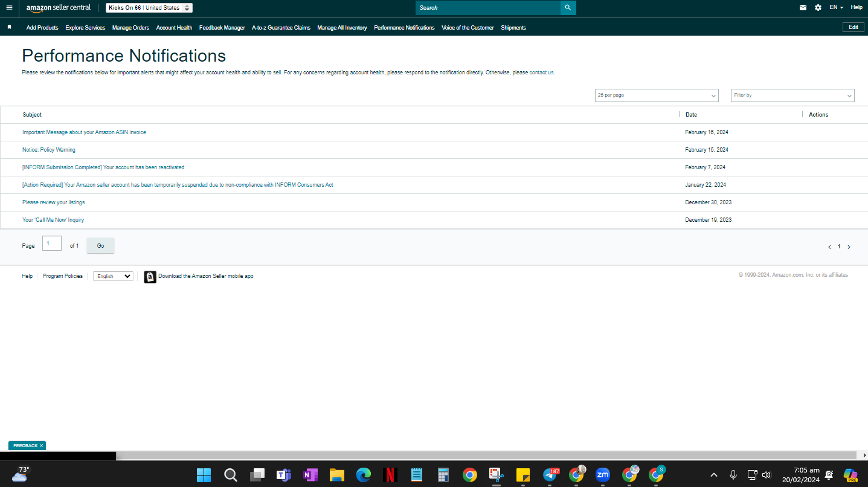
Task: Open Windows taskbar Search
Action: pyautogui.click(x=231, y=475)
